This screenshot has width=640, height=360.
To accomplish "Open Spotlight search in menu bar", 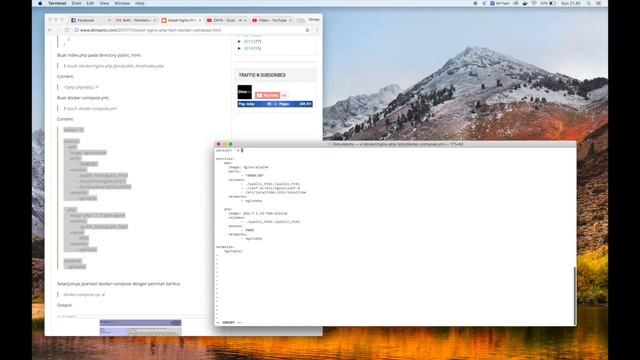I will 589,3.
